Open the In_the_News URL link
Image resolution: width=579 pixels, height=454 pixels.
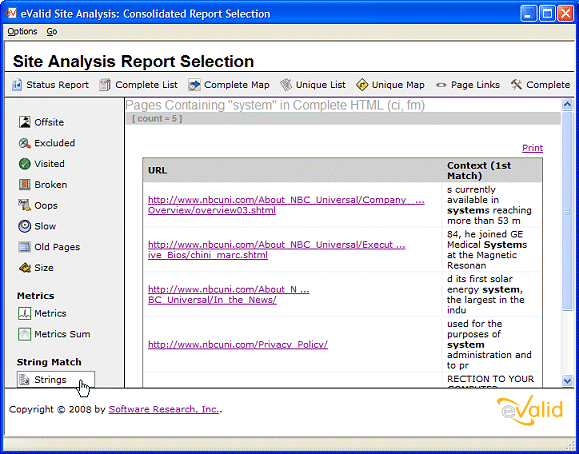(x=229, y=294)
